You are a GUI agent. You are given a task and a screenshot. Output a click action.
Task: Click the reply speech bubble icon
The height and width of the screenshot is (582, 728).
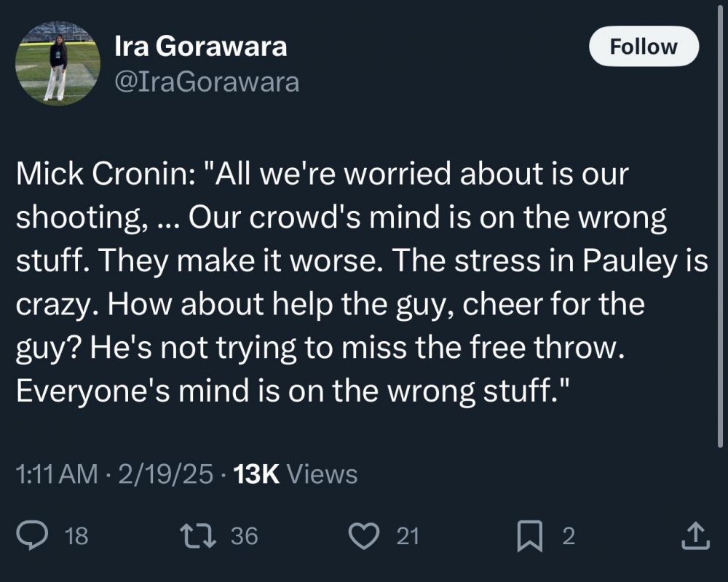[x=31, y=536]
